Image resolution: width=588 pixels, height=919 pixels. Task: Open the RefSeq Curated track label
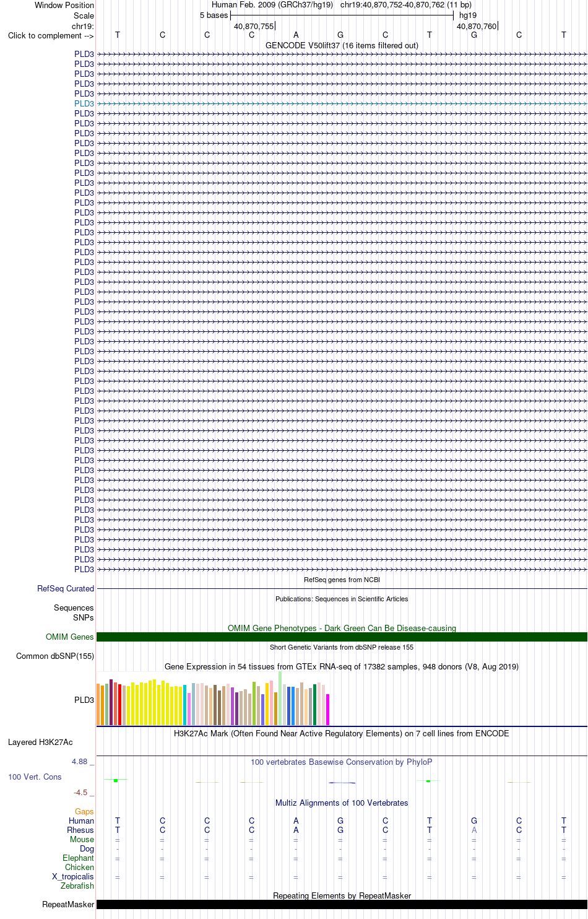(66, 588)
